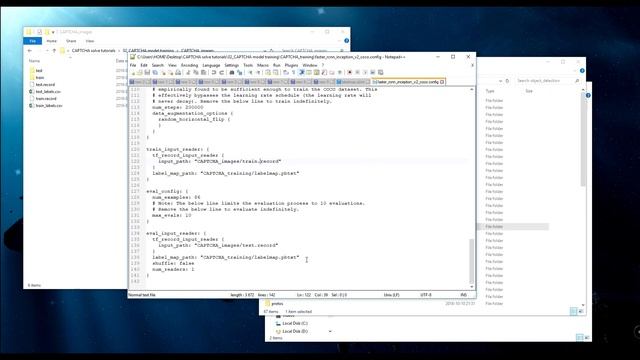Click the New file icon in Notepad++ toolbar
The image size is (640, 360).
[x=133, y=72]
